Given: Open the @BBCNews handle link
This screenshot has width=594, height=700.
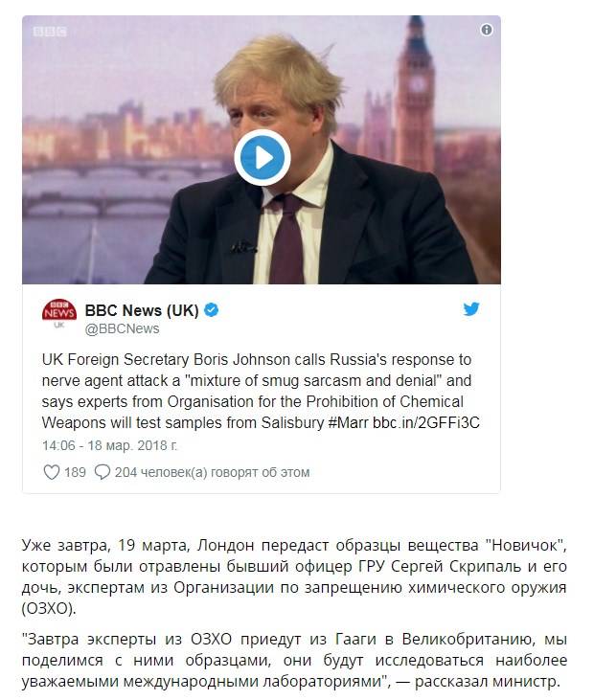Looking at the screenshot, I should (122, 328).
